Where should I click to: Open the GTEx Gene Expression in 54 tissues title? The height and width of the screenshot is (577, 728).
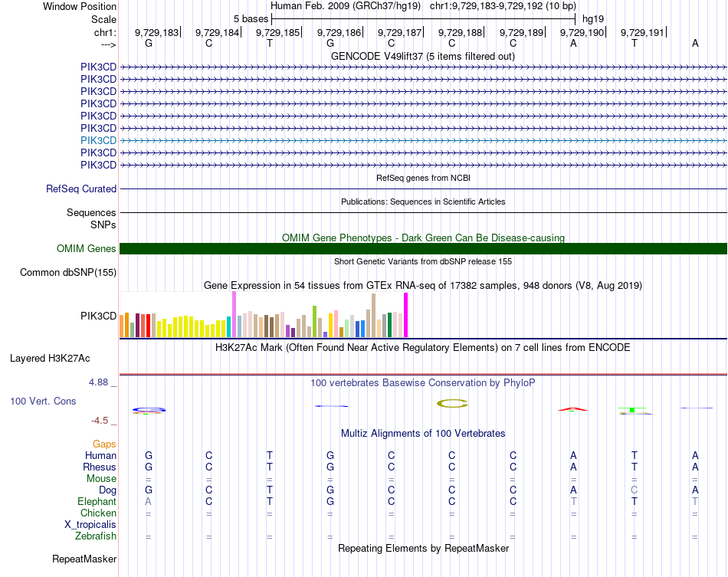(423, 286)
